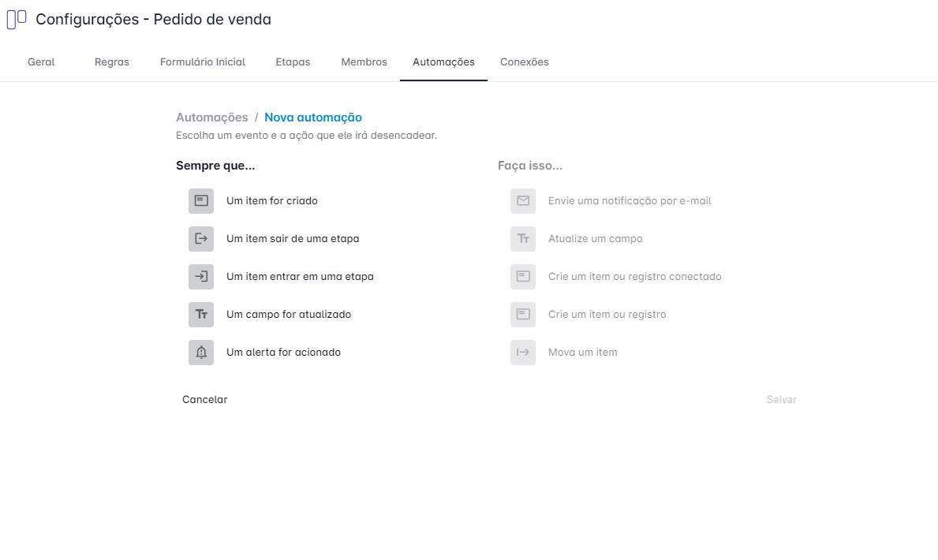Click the 'Faça isso...' heading
The image size is (938, 560).
[x=530, y=166]
